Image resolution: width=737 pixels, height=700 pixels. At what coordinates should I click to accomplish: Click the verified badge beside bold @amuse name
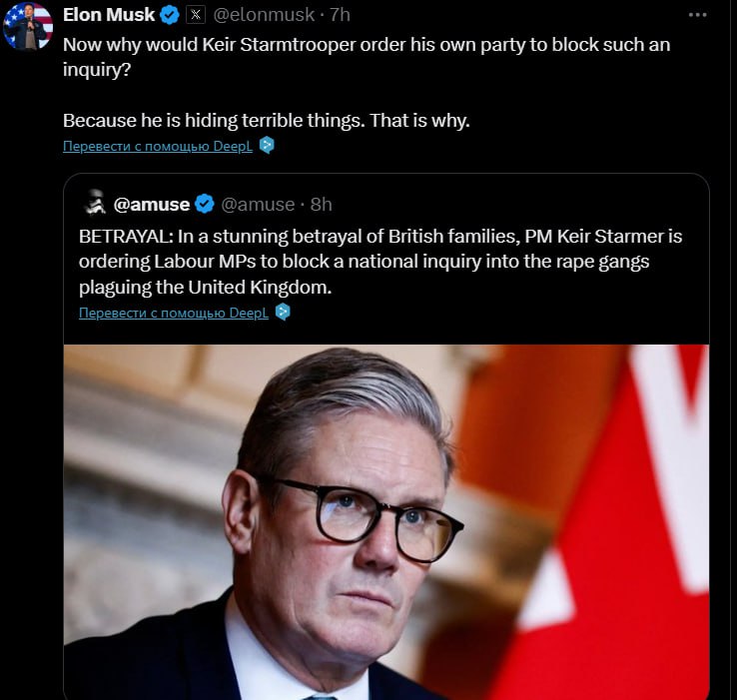tap(205, 204)
